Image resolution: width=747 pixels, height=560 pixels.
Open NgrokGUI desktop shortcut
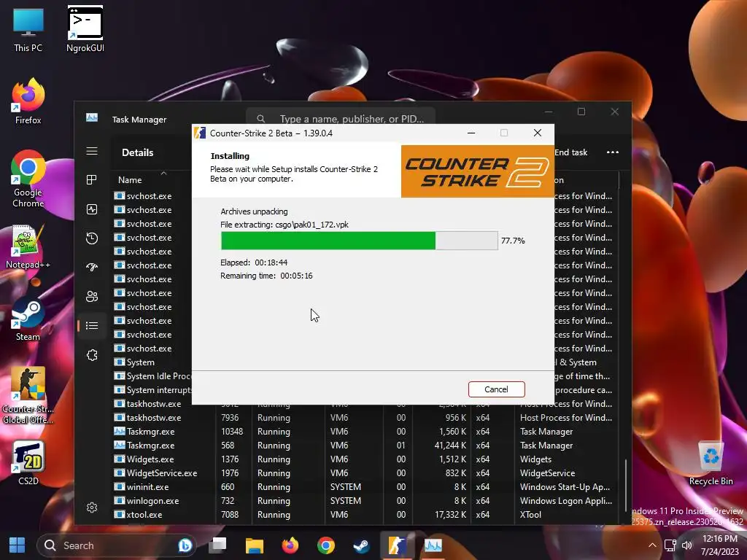tap(85, 30)
